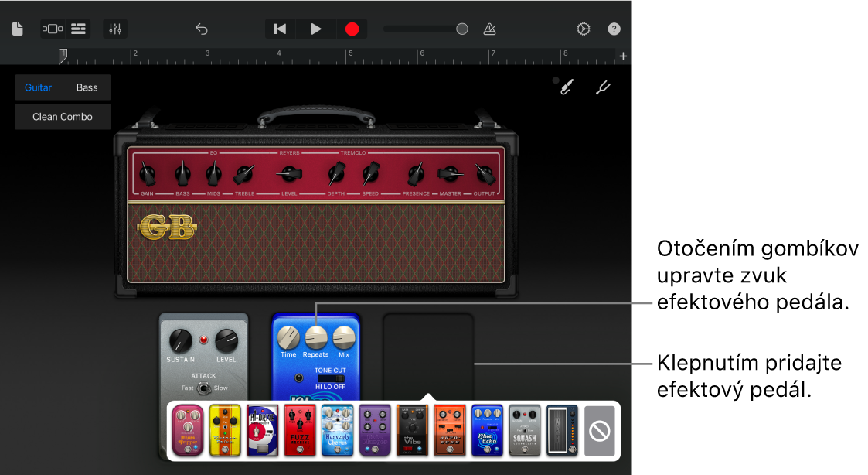Select the Bass amp tab
Viewport: 868px width, 475px height.
click(x=87, y=87)
